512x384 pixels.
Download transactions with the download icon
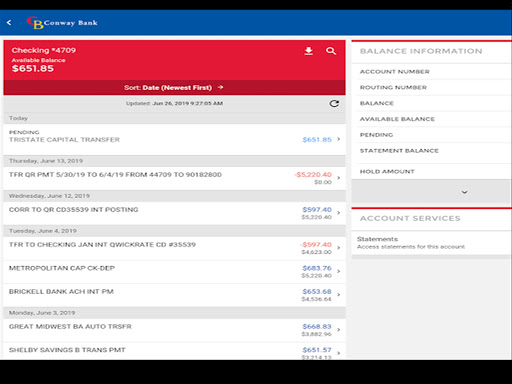[309, 51]
